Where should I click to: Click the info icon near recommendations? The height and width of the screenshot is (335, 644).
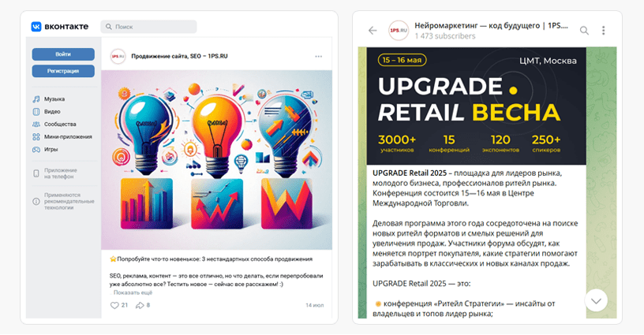tap(36, 201)
